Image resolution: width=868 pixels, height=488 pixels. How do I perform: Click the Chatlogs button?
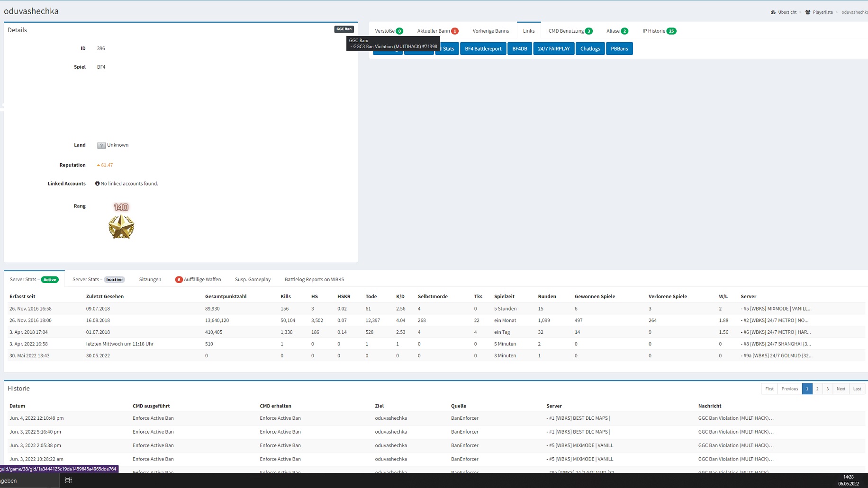point(590,49)
